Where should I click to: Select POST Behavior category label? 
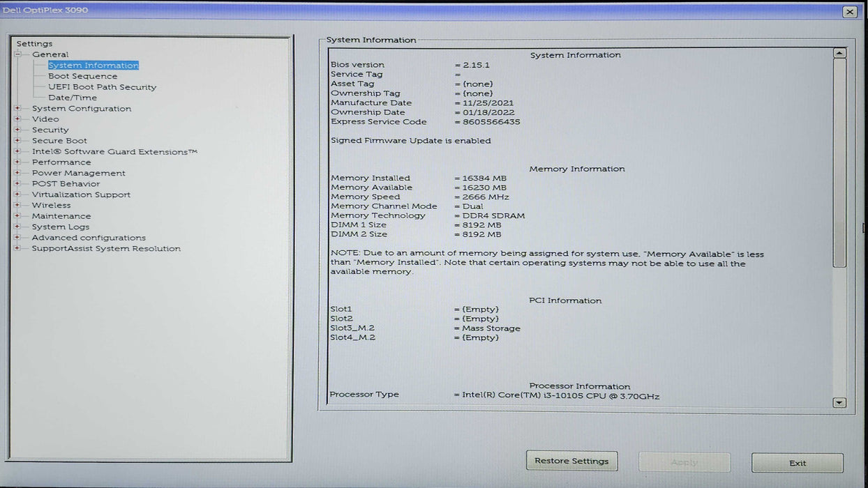[x=66, y=184]
